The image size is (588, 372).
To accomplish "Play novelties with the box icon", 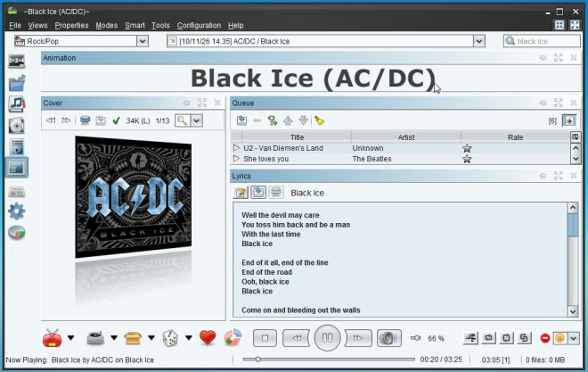I will point(133,338).
